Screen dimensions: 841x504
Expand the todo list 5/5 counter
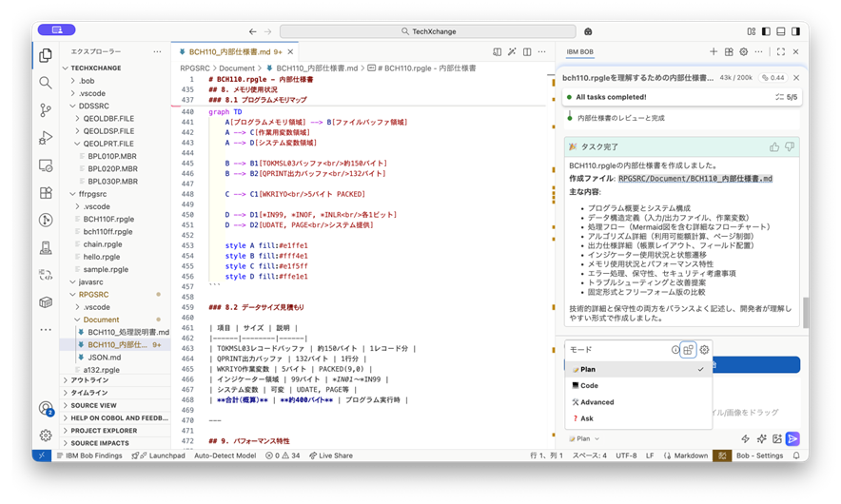tap(785, 97)
